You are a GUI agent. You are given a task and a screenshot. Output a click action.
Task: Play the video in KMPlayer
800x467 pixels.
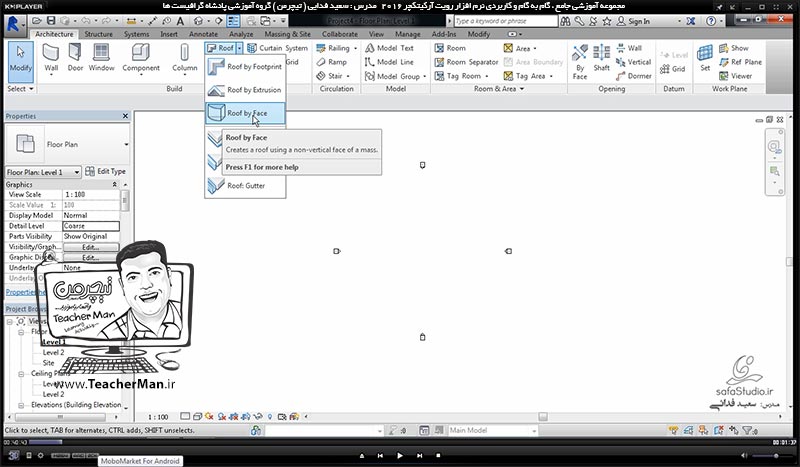(399, 455)
